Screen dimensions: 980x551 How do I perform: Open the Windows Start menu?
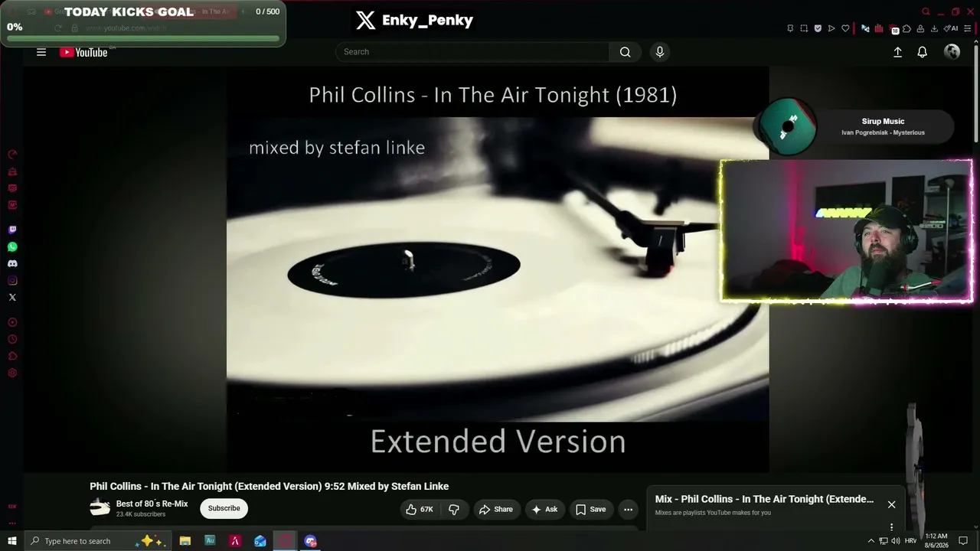[x=12, y=541]
